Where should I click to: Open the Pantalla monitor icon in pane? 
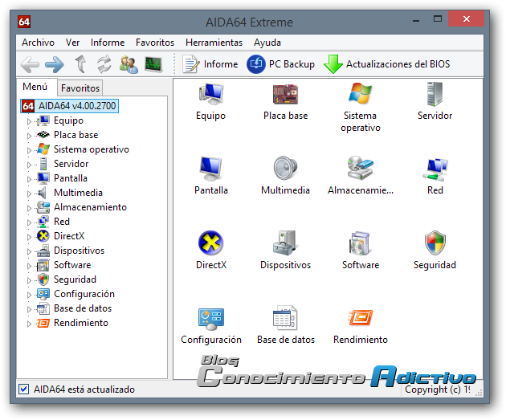210,169
